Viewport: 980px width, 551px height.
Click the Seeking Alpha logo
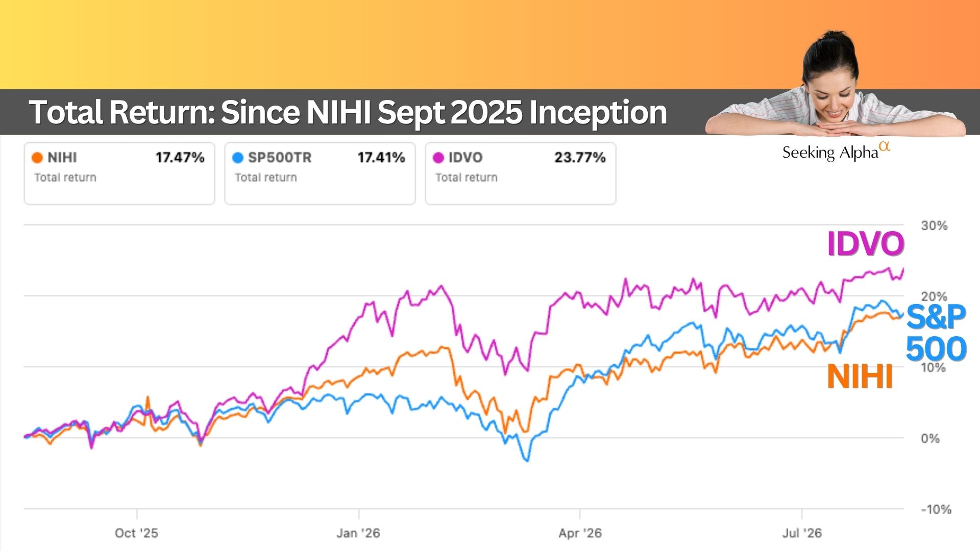[836, 152]
